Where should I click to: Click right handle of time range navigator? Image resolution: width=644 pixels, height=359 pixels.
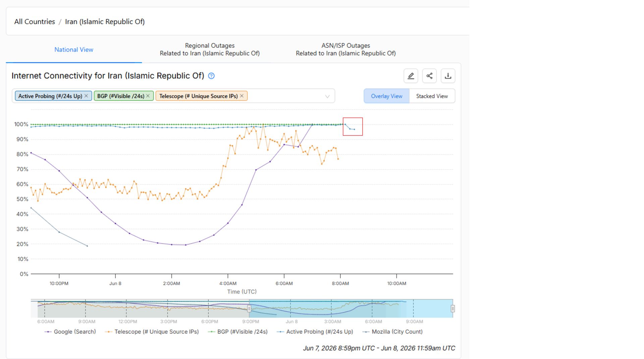point(452,309)
